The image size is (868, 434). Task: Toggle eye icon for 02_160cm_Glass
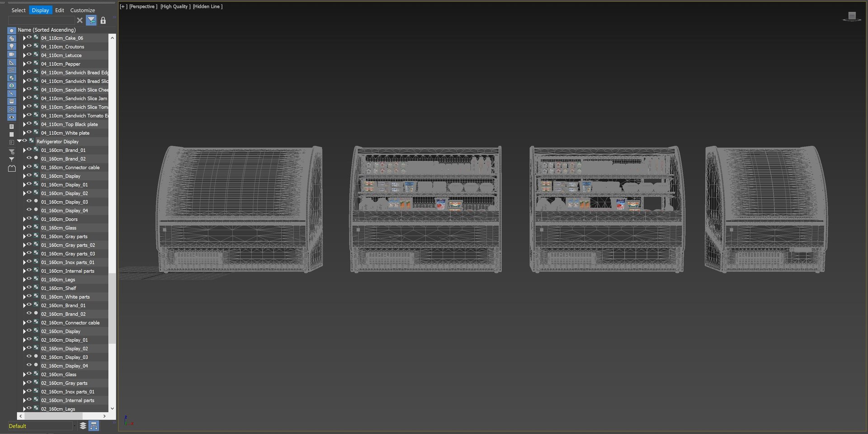coord(29,374)
